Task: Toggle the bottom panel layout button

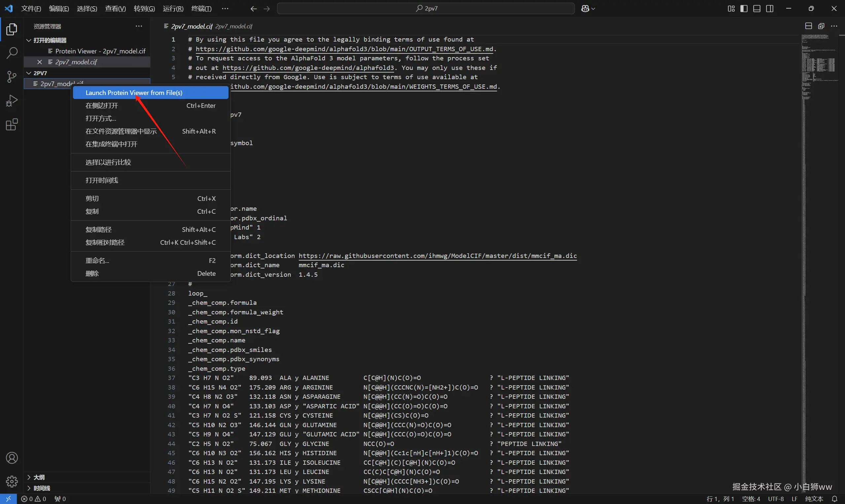Action: [x=757, y=9]
